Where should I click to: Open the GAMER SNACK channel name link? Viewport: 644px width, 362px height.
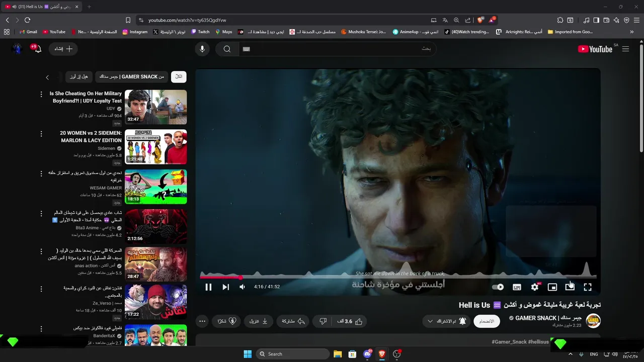pos(548,318)
